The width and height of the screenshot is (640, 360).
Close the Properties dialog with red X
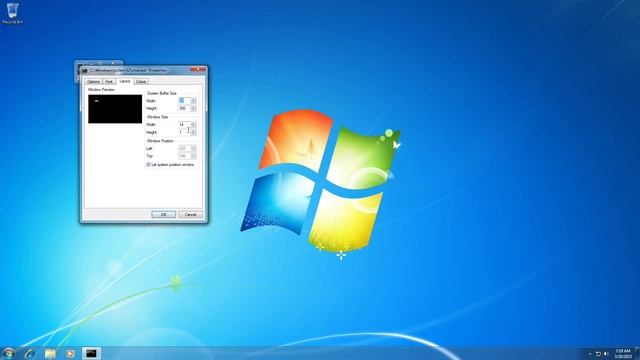coord(198,69)
